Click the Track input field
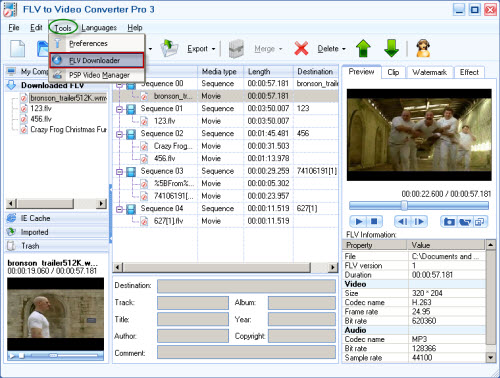The width and height of the screenshot is (500, 378). tap(193, 303)
